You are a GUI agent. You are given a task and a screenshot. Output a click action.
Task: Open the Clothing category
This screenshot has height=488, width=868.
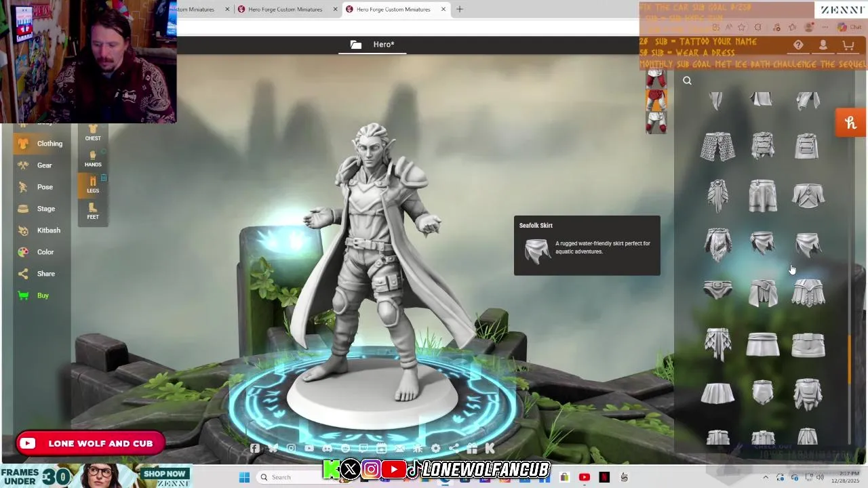pyautogui.click(x=41, y=144)
